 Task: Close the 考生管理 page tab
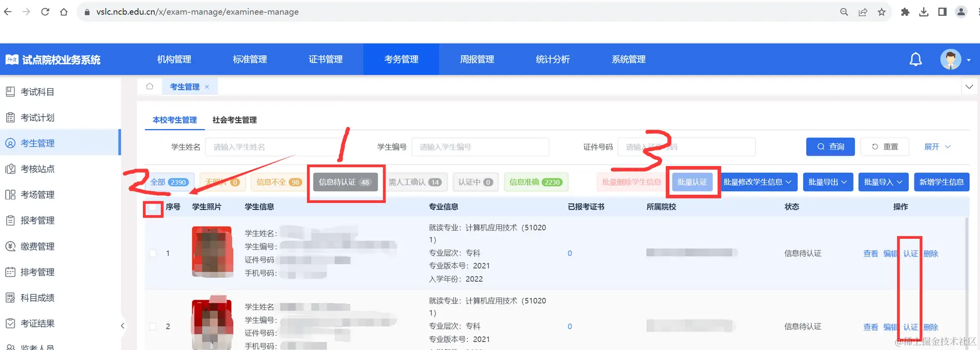click(x=207, y=87)
